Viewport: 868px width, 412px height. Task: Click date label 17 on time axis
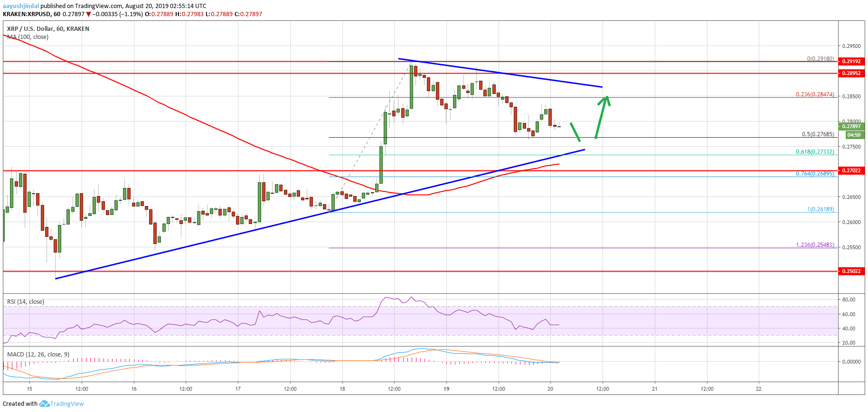pyautogui.click(x=238, y=389)
